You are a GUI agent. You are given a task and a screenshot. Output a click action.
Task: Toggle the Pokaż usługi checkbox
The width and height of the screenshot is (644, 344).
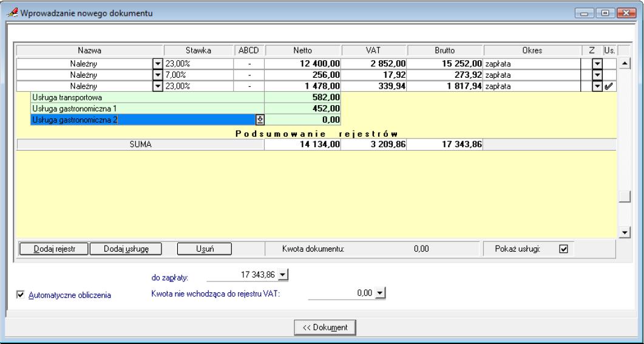(563, 248)
